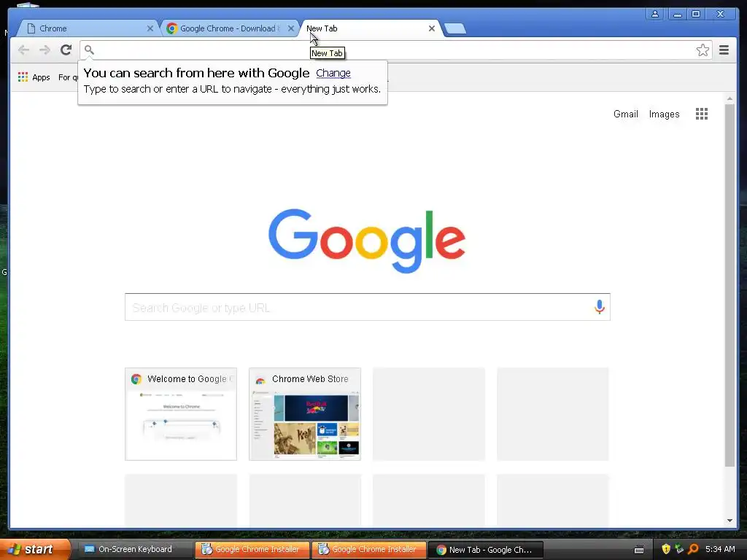Click the orange magnifier tray icon
The height and width of the screenshot is (560, 747).
(x=693, y=549)
